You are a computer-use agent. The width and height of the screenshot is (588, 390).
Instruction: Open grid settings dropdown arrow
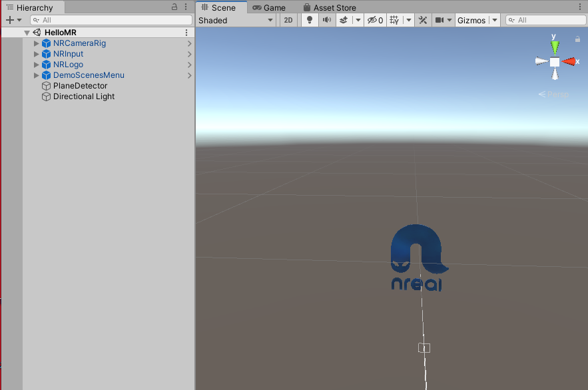point(409,20)
